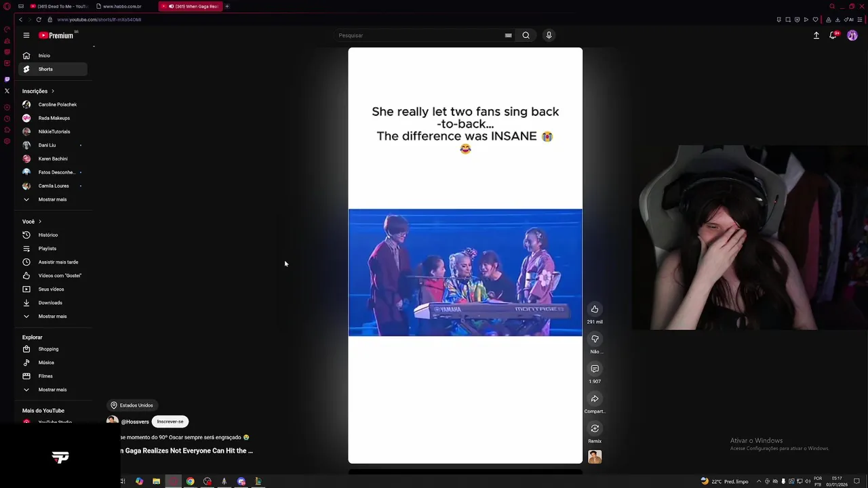Image resolution: width=868 pixels, height=488 pixels.
Task: Click the heart bookmark icon in toolbar
Action: pyautogui.click(x=815, y=20)
